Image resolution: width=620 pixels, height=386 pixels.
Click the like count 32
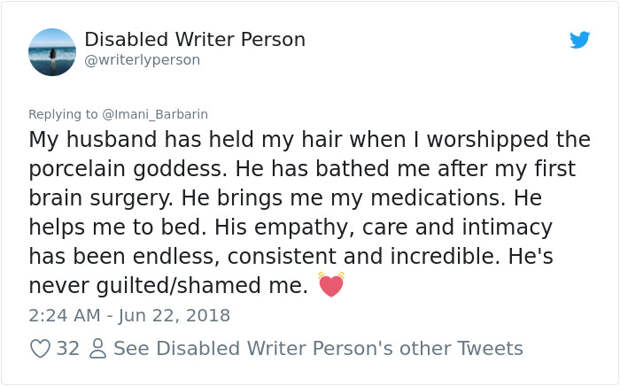[x=68, y=349]
